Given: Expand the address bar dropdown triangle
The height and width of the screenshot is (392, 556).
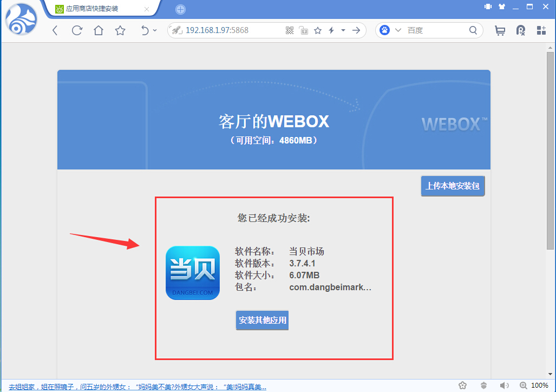Looking at the screenshot, I should (x=343, y=30).
